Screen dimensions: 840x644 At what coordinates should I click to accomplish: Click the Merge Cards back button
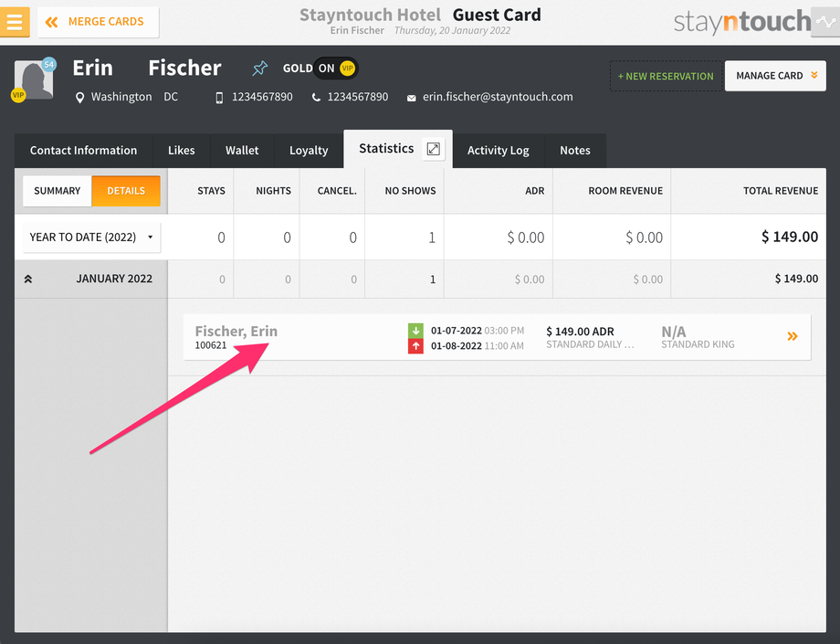[x=98, y=22]
